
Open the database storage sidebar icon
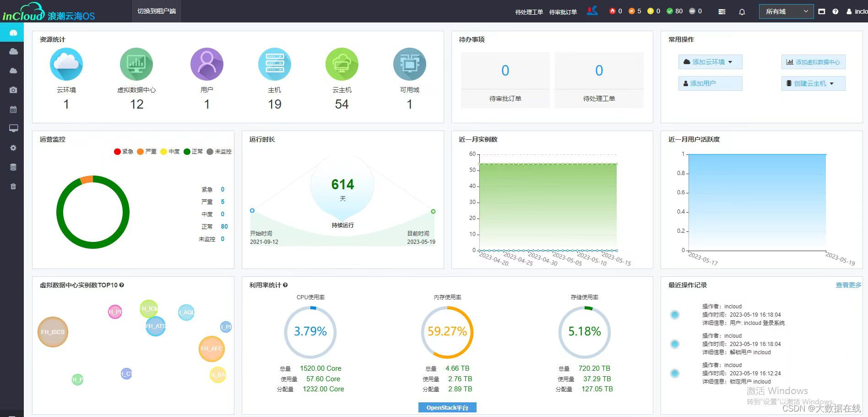click(13, 167)
